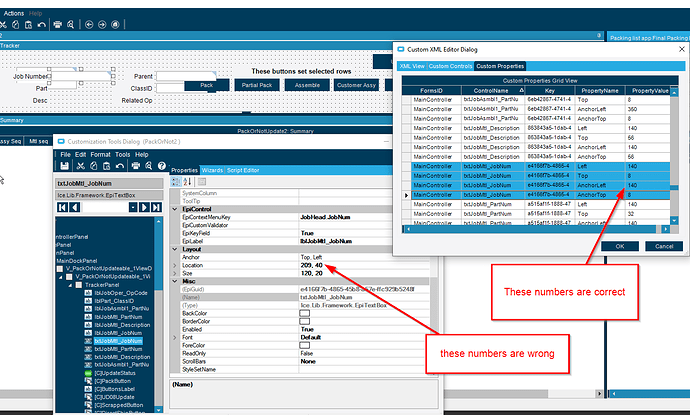The height and width of the screenshot is (415, 690).
Task: Collapse the Misc property category
Action: [x=175, y=281]
